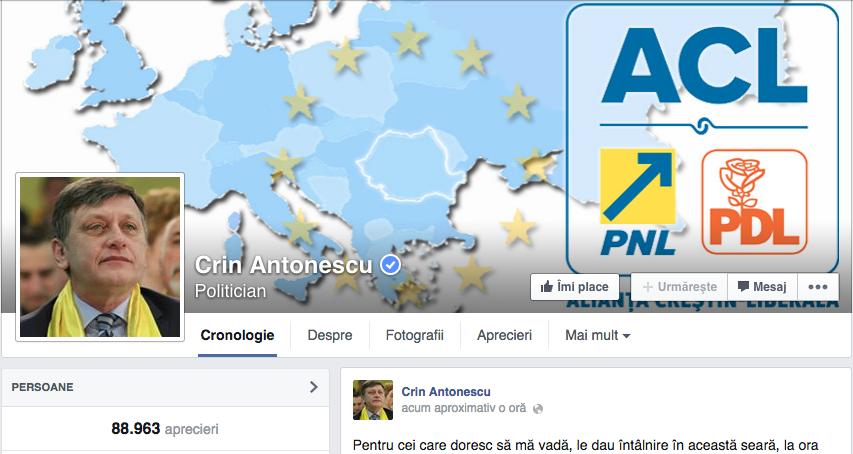Click the Crin Antonescu name link in post
The image size is (853, 454).
(446, 391)
